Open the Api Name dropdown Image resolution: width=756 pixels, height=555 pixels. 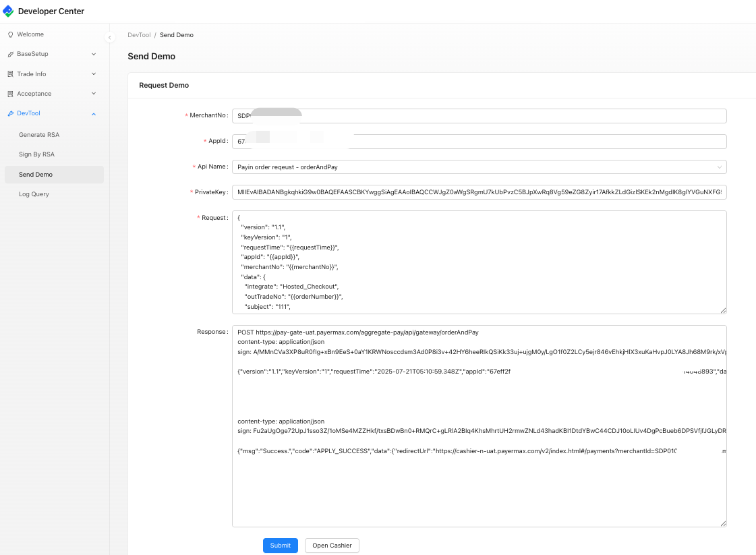pyautogui.click(x=479, y=167)
